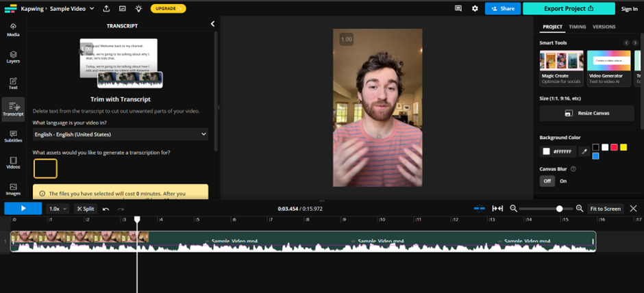Open the Subtitles panel in sidebar
The image size is (644, 293).
point(13,136)
